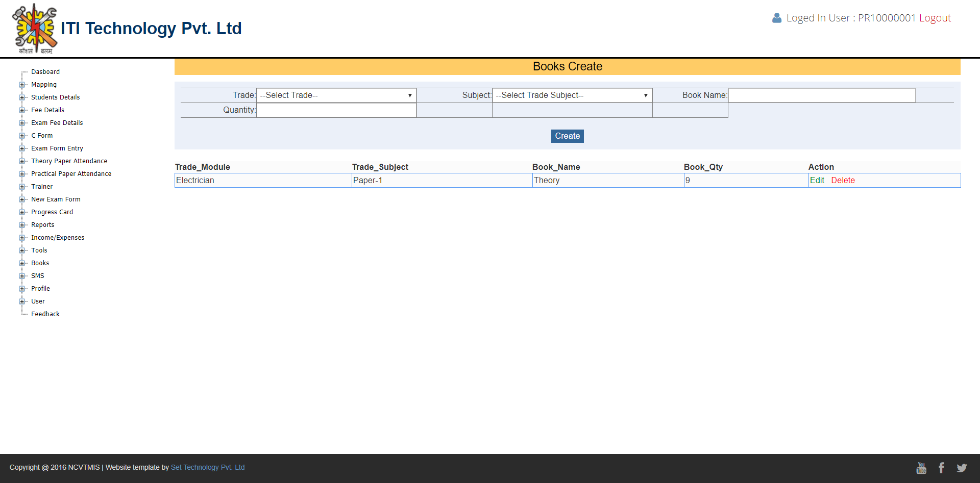
Task: Open the Facebook icon in footer
Action: pos(941,468)
